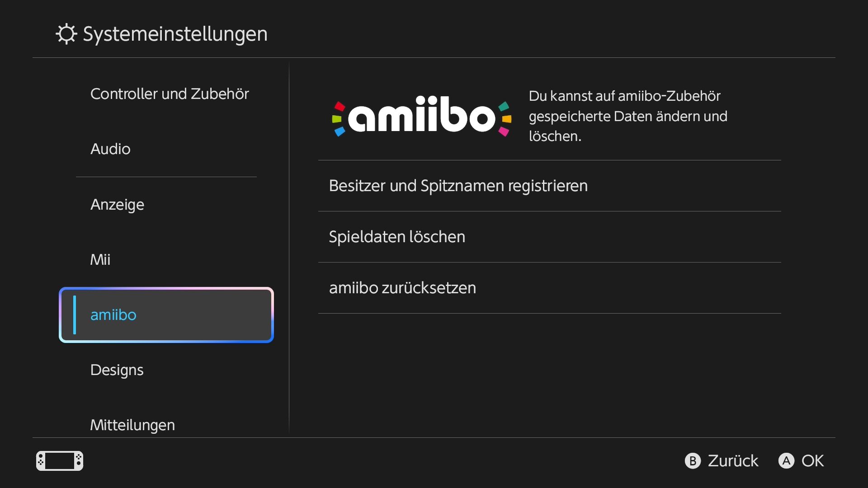Click the Switch console icon in footer
Viewport: 868px width, 488px height.
click(60, 461)
